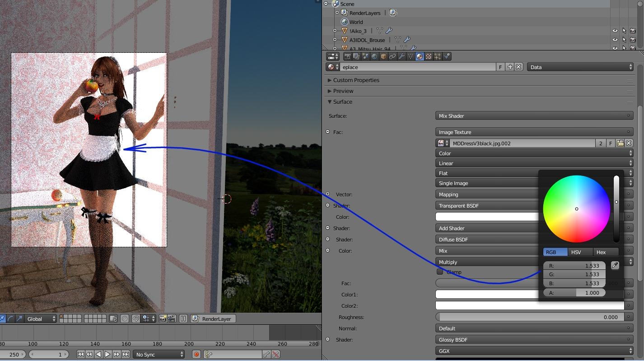This screenshot has width=644, height=361.
Task: Toggle renderability camera for !Aiko_3
Action: click(633, 31)
